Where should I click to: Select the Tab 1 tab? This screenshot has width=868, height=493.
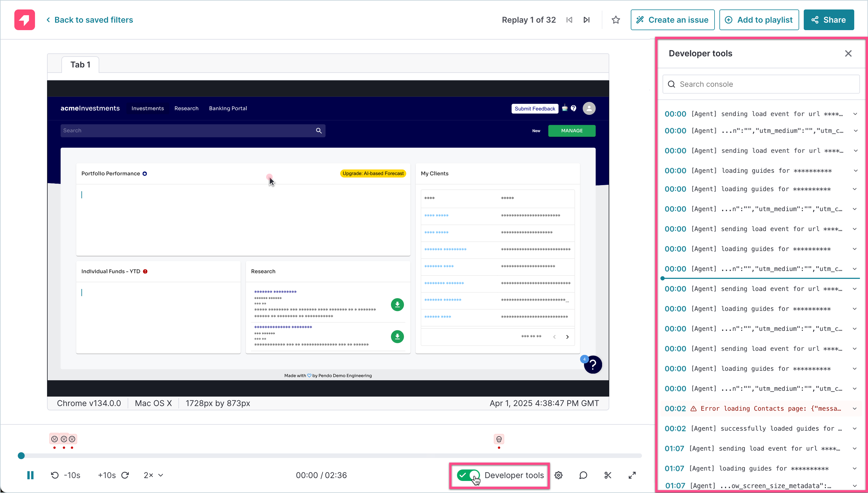click(80, 65)
